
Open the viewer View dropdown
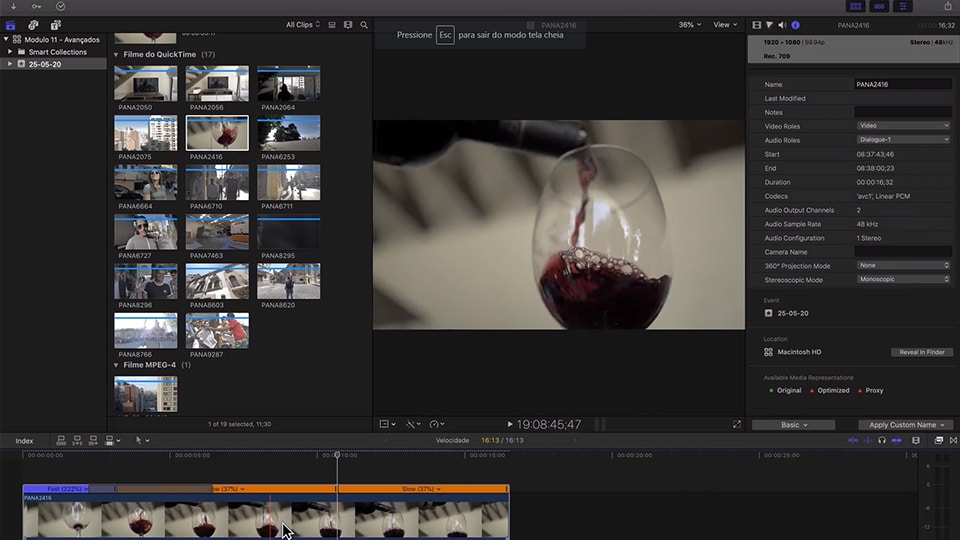(725, 25)
